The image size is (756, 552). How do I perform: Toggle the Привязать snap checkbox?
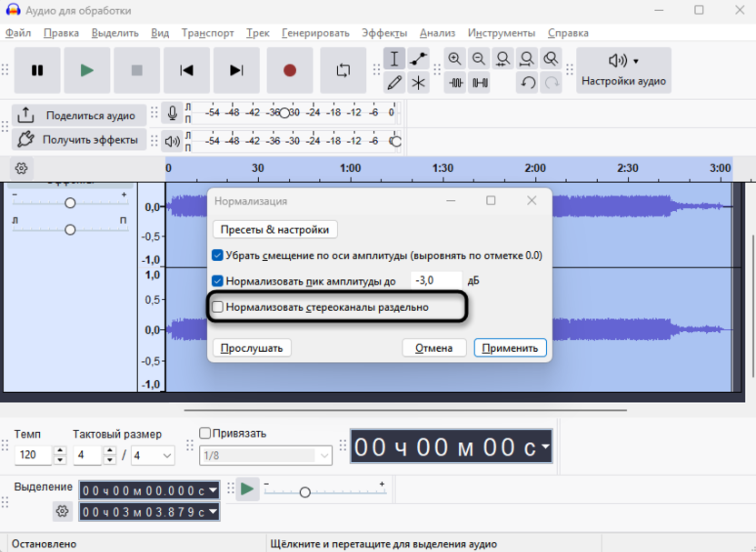pos(205,434)
